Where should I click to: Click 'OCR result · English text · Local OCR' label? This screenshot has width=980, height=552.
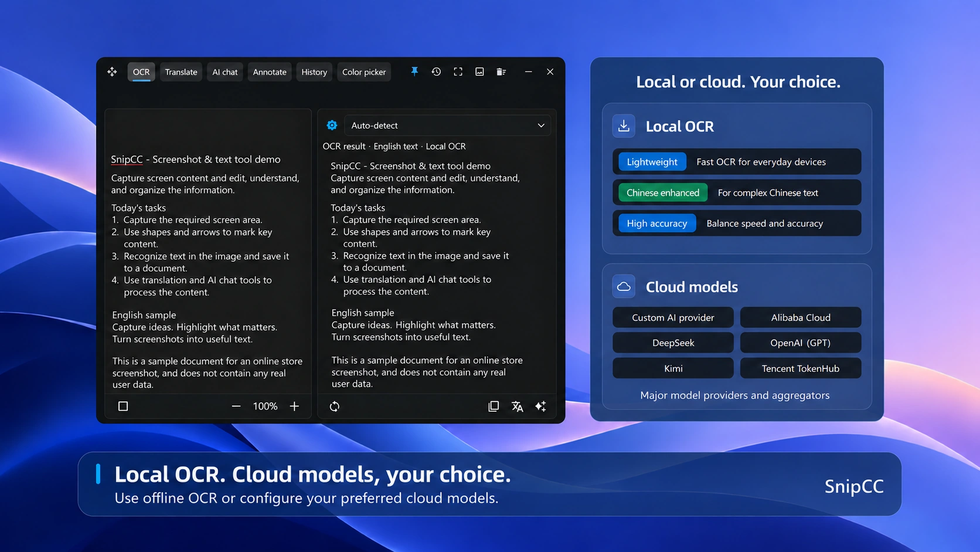pyautogui.click(x=394, y=146)
